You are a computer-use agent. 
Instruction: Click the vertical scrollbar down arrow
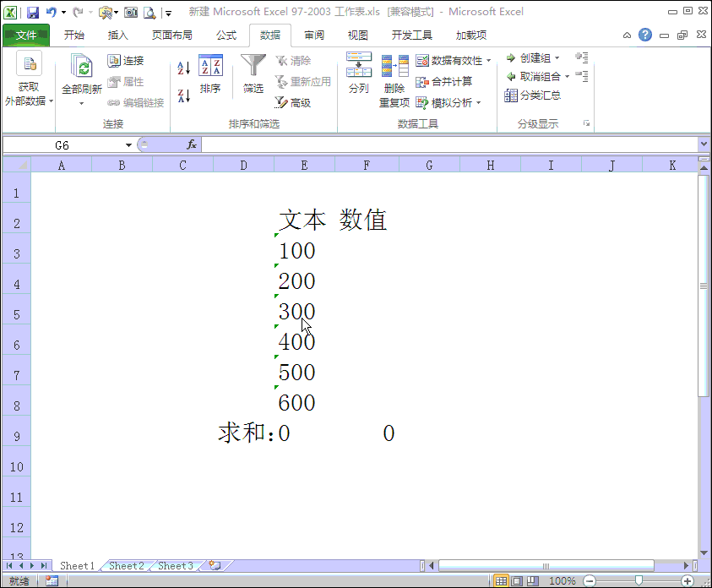click(x=704, y=553)
